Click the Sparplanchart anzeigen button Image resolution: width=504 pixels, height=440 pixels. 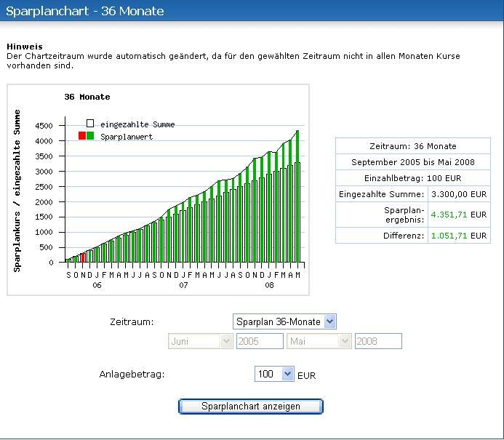pyautogui.click(x=251, y=407)
